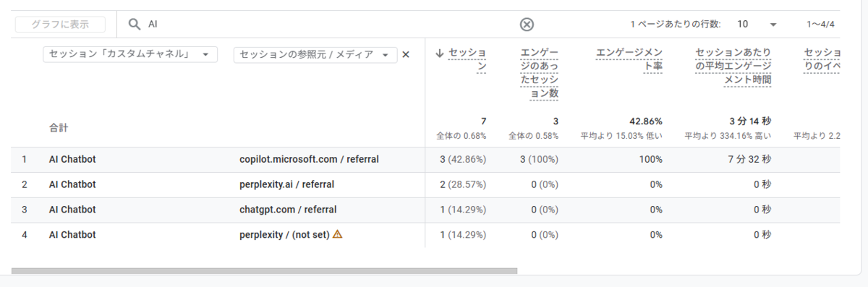Open the セッションの参照元 / メディア dropdown
The image size is (868, 287).
click(315, 54)
